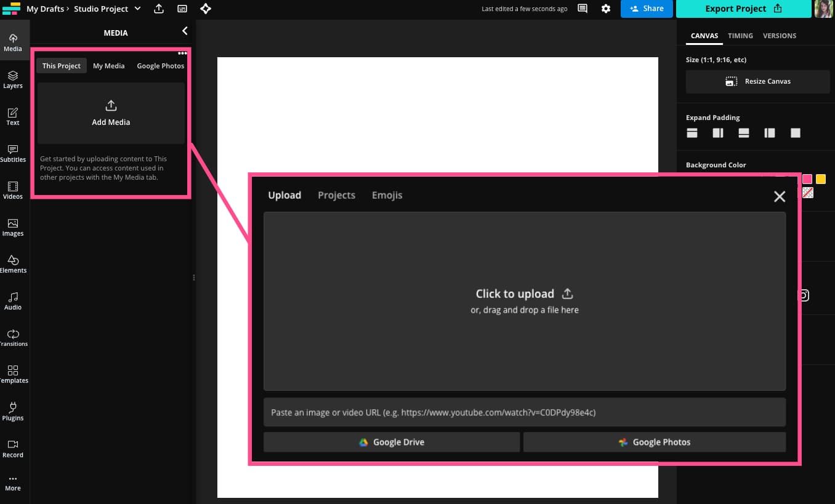
Task: Switch to the Emojis tab
Action: coord(387,195)
